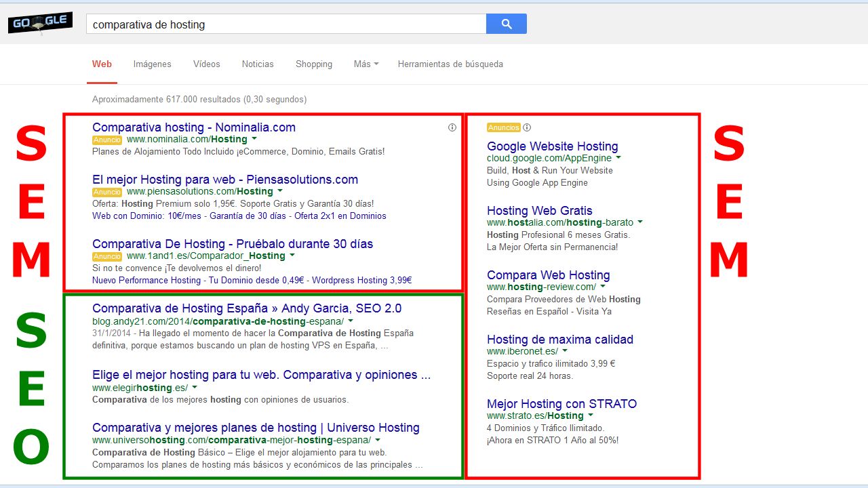Click 'Aproximadamente 617.000 resultados' stats text
This screenshot has width=868, height=488.
199,99
